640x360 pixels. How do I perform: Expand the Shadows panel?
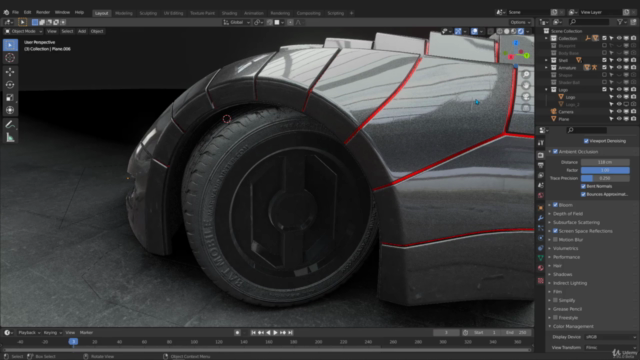tap(562, 274)
